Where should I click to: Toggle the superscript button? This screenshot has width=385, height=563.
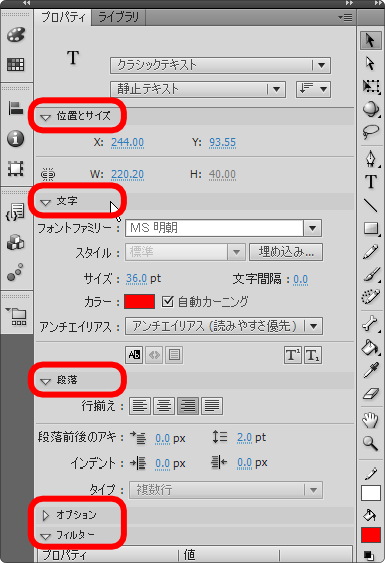pos(293,355)
